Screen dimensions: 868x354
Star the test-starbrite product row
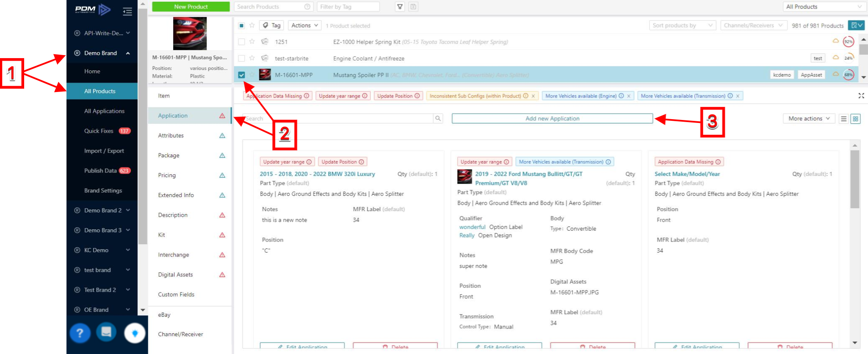[x=252, y=58]
